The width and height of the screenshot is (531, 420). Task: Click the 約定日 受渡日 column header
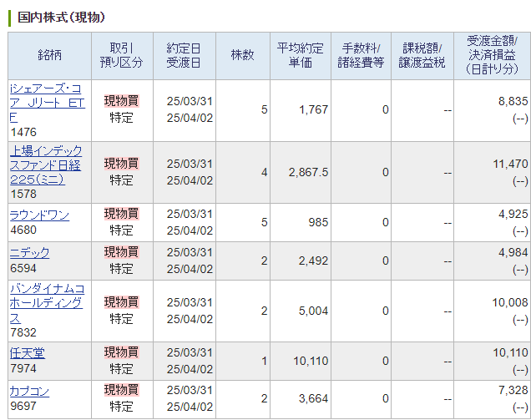185,56
